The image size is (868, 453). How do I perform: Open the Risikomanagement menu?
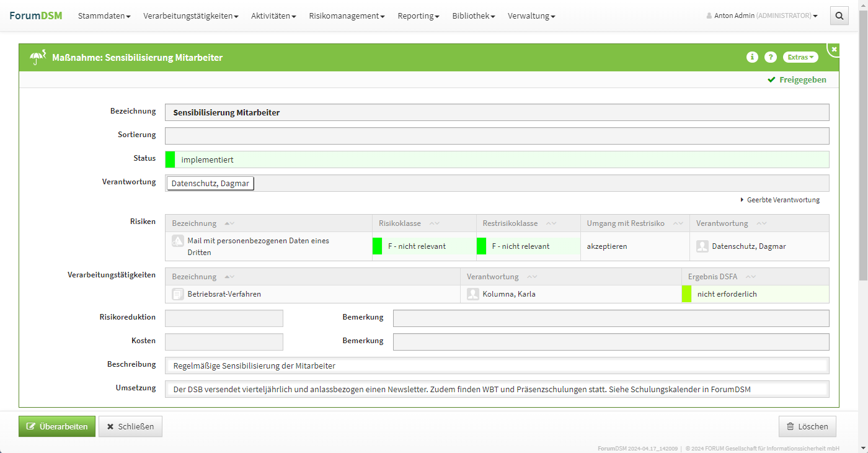(347, 16)
